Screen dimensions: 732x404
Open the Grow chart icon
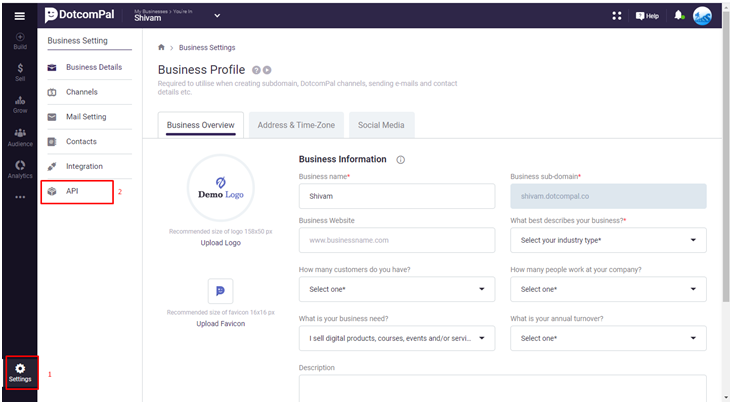20,100
